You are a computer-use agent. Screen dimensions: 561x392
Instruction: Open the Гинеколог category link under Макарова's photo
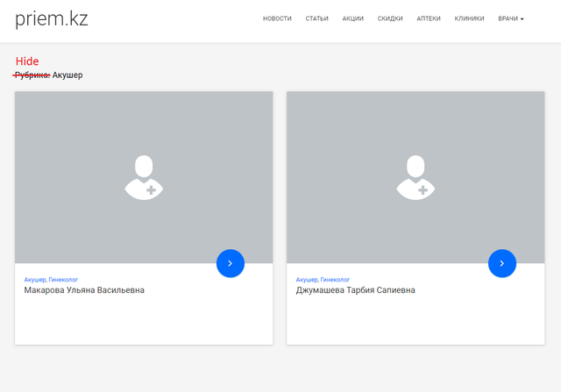pos(63,280)
